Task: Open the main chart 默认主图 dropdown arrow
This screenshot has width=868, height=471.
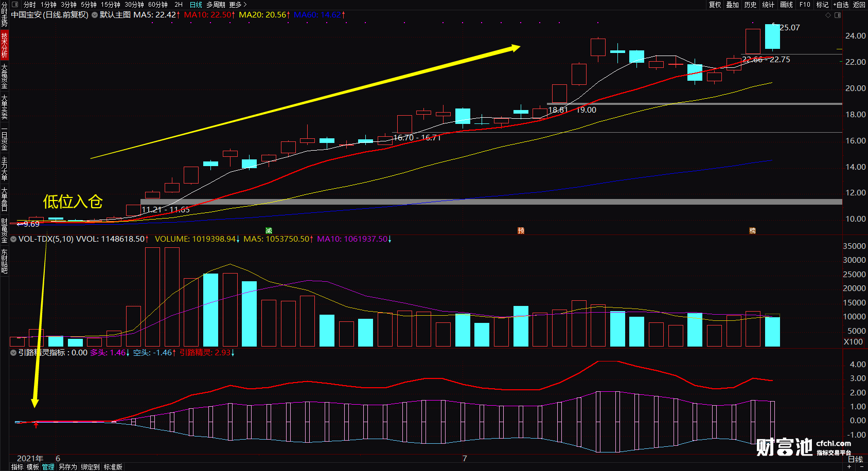Action: 95,15
